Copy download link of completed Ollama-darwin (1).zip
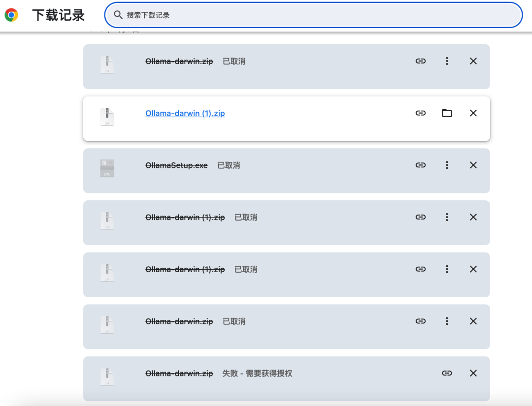This screenshot has width=532, height=406. (420, 113)
